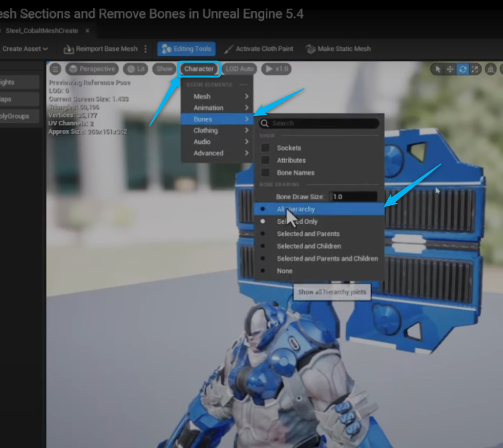Close the Steel_CobaltMeshCreate tab

(x=87, y=31)
